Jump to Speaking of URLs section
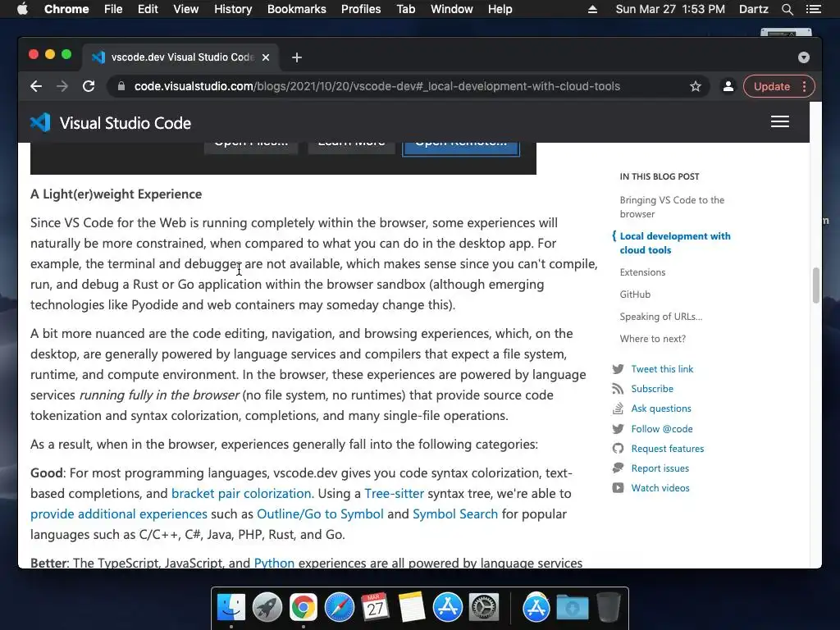840x630 pixels. coord(660,317)
